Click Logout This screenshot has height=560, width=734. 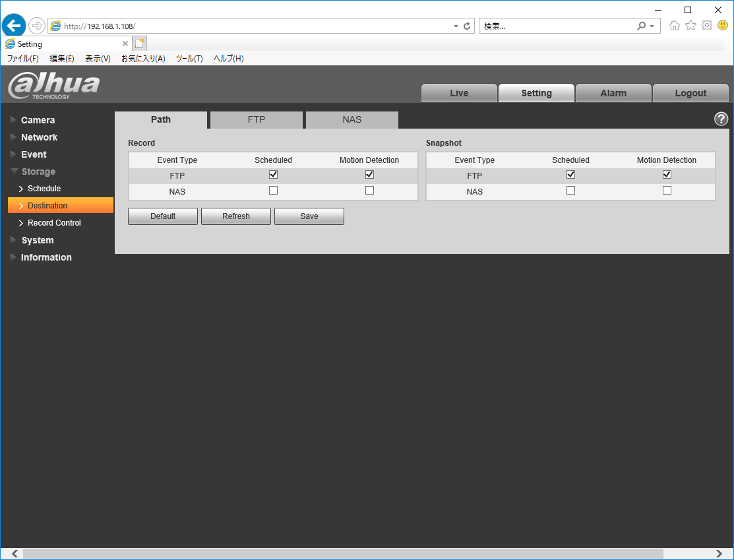(x=690, y=93)
